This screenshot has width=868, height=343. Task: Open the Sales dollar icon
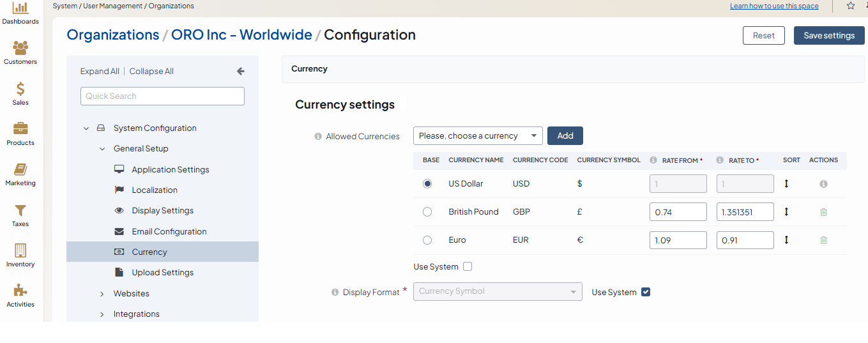[20, 89]
